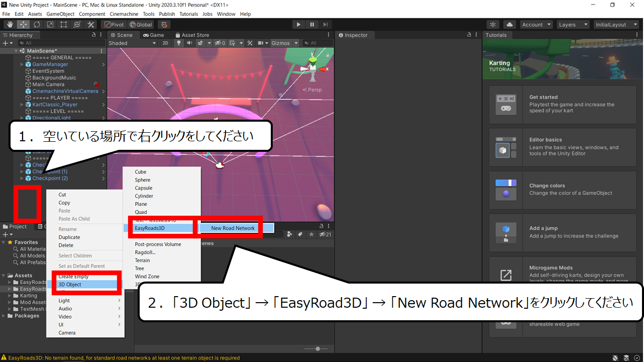Toggle scene lighting bulb icon
Screen dimensions: 644x362
tap(178, 43)
